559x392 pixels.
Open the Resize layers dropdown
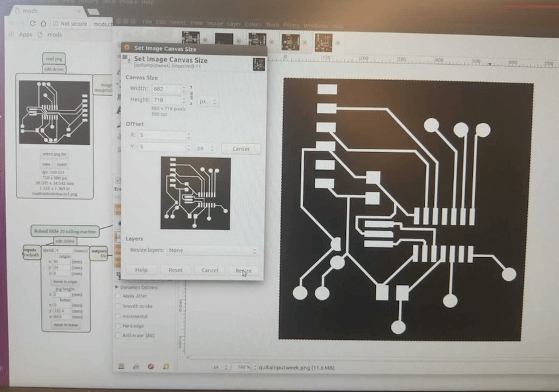(212, 250)
